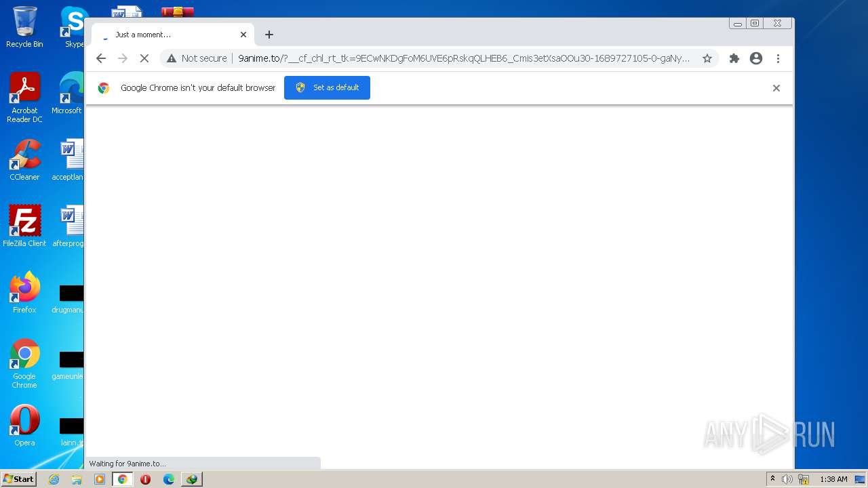The image size is (868, 488).
Task: Open Microsoft Edge desktop shortcut
Action: [70, 94]
